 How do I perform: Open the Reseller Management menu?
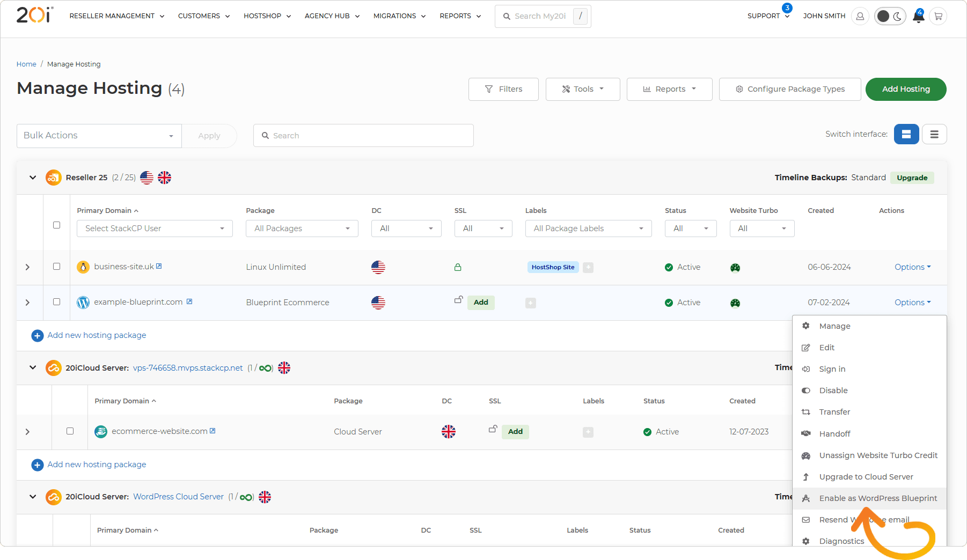[x=117, y=16]
